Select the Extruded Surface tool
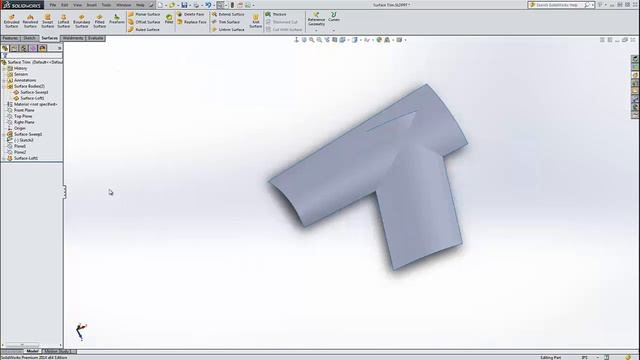Screen dimensions: 640x360 (11, 21)
